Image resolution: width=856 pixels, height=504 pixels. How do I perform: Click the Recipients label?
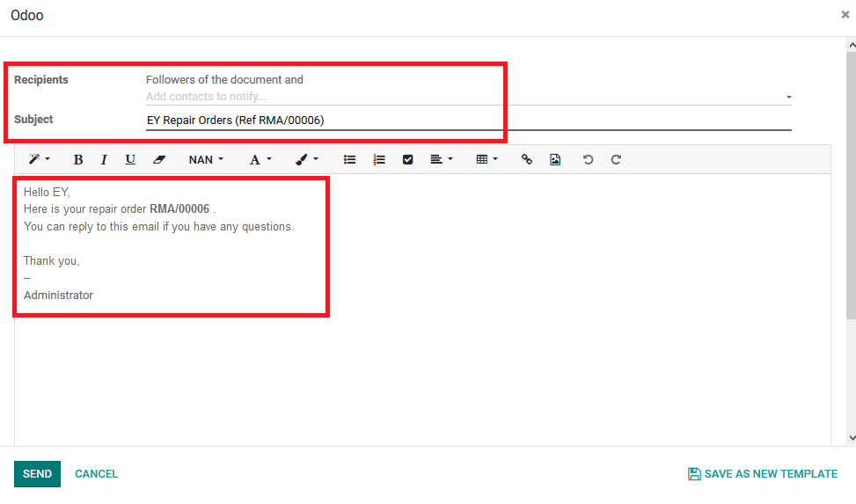[41, 80]
